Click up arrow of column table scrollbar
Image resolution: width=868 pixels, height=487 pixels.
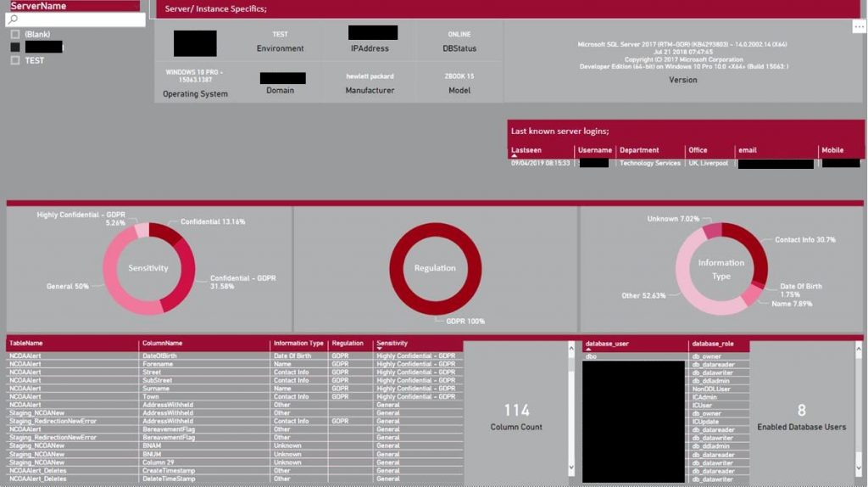pos(571,348)
